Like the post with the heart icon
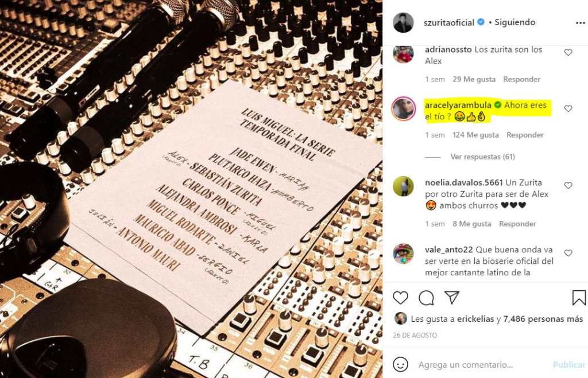Image resolution: width=588 pixels, height=378 pixels. pyautogui.click(x=400, y=298)
